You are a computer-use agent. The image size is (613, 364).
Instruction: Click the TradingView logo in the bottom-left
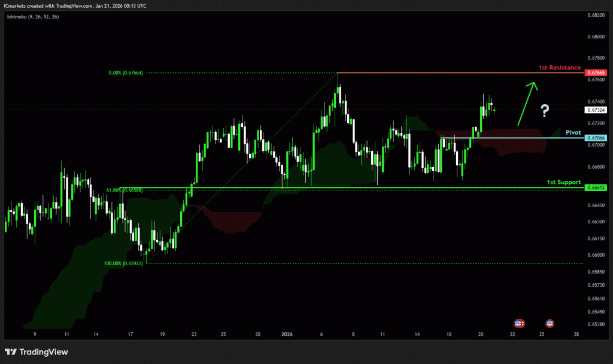click(x=37, y=352)
